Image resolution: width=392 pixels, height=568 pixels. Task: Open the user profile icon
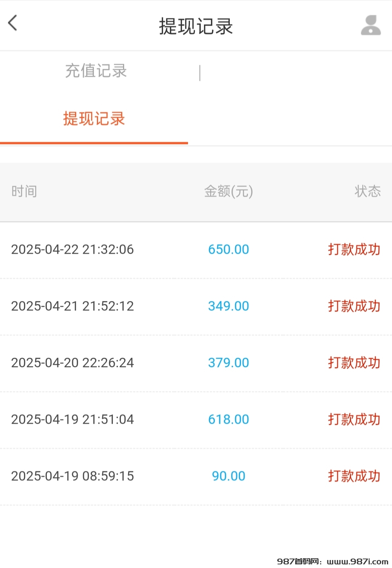pyautogui.click(x=371, y=25)
